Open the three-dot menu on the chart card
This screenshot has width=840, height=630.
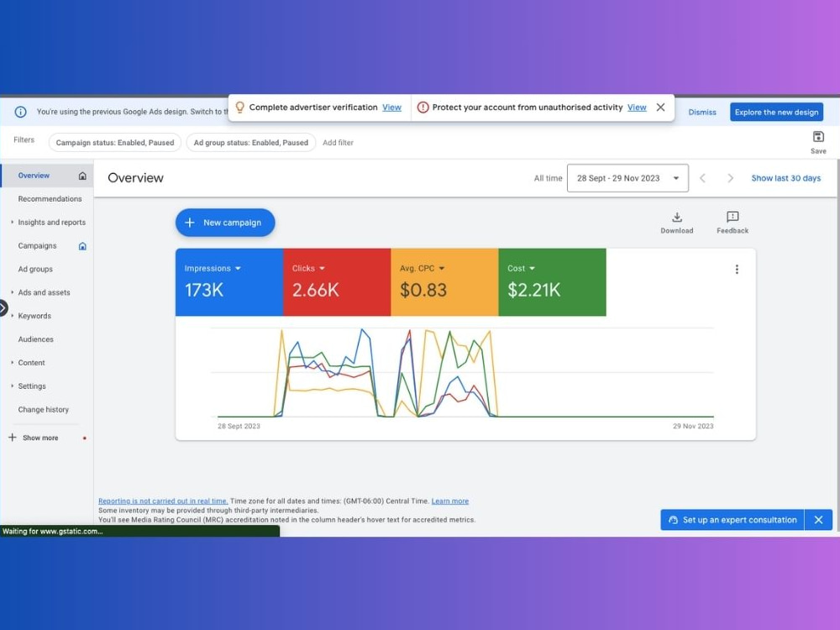737,270
